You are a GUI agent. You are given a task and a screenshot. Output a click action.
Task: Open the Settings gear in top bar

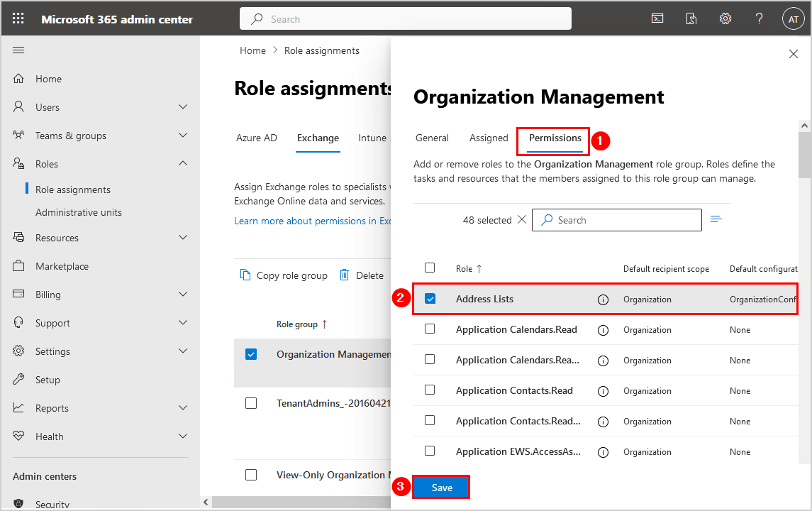725,19
